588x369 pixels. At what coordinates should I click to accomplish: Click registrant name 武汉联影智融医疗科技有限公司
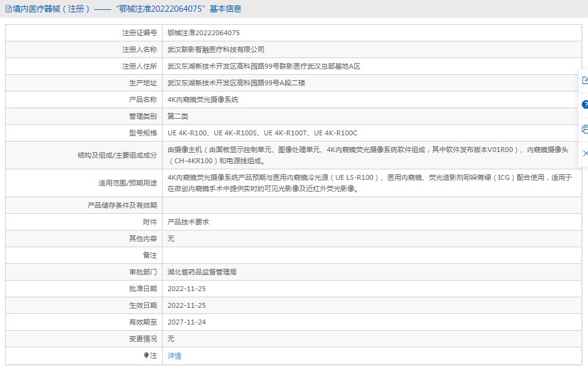(216, 49)
